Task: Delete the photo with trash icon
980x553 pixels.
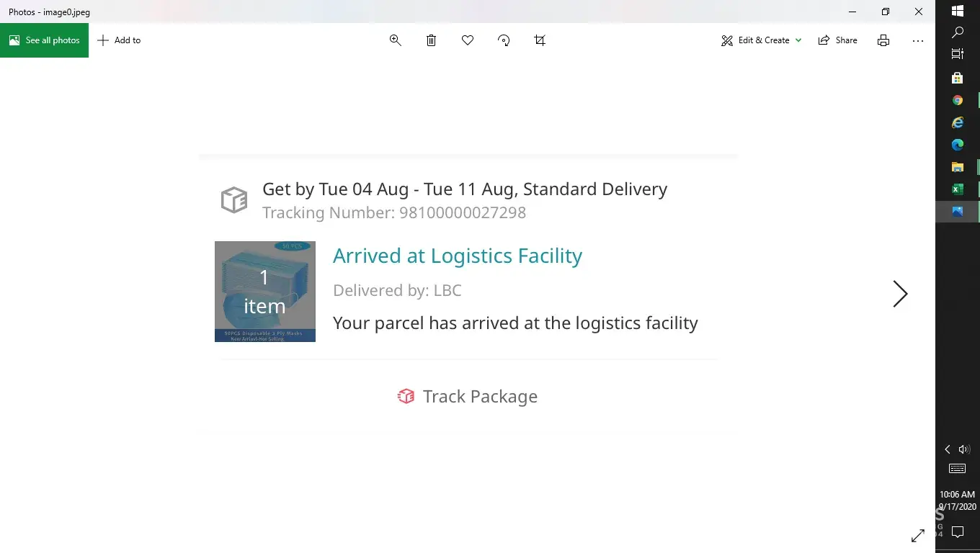Action: pos(431,40)
